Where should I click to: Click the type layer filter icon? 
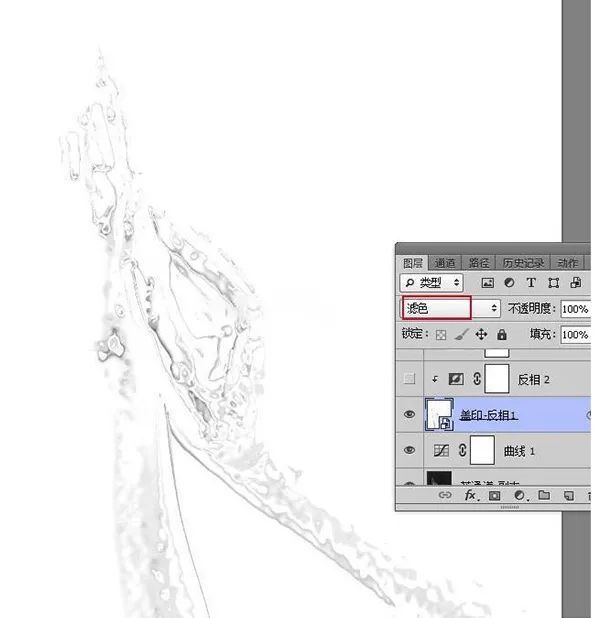530,284
